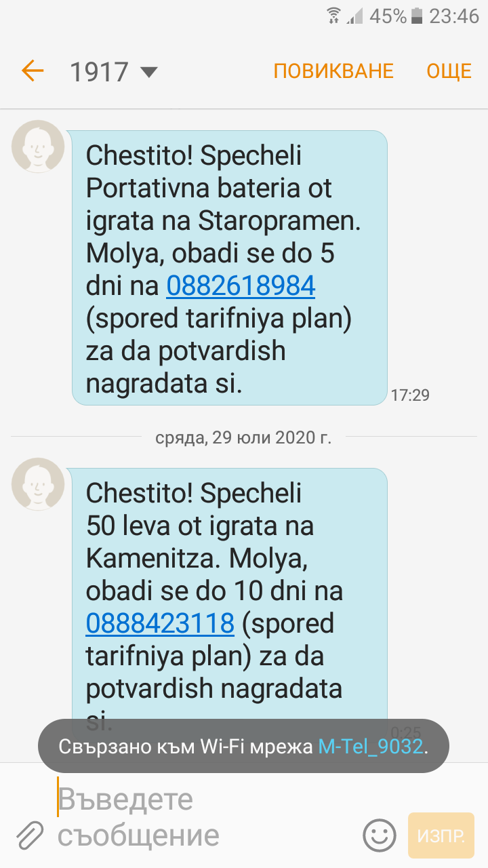Expand the dropdown arrow next to 1917
This screenshot has height=868, width=488.
[x=148, y=71]
